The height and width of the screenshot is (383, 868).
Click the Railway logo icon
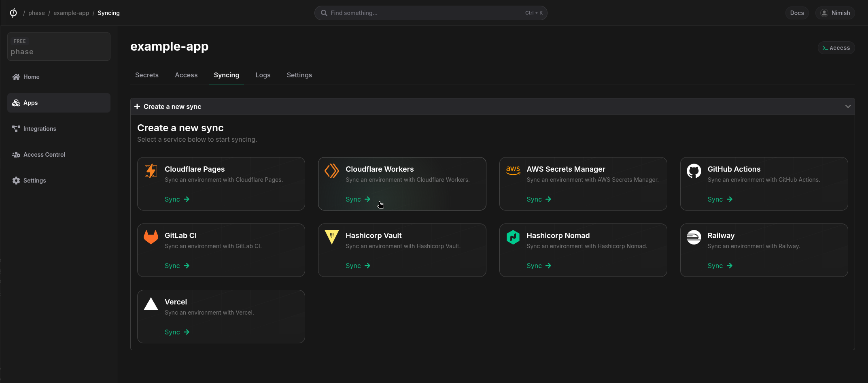point(694,237)
